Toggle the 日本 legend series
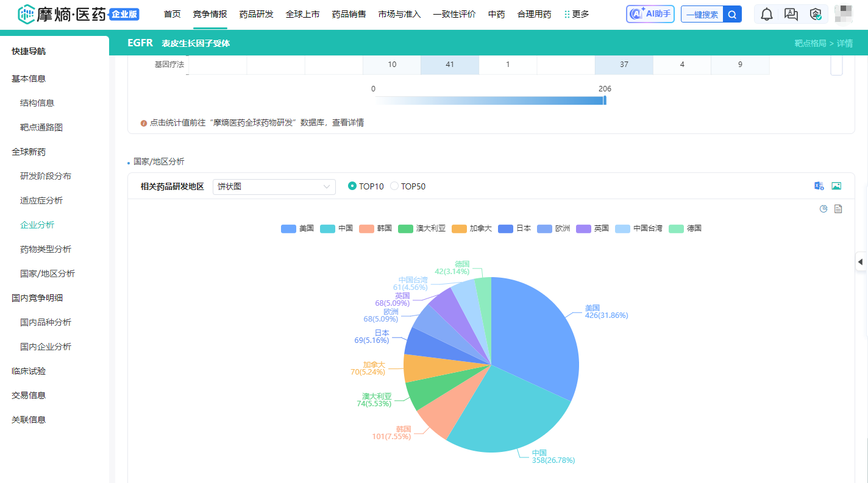Viewport: 868px width, 483px height. 514,228
